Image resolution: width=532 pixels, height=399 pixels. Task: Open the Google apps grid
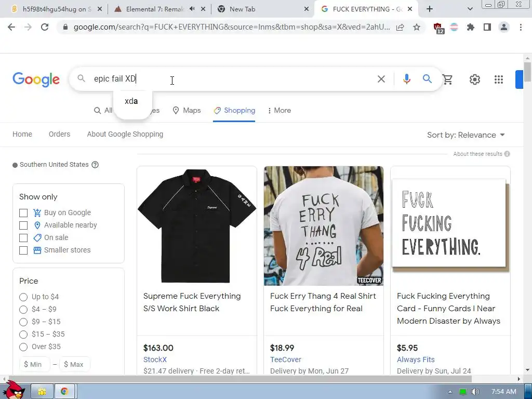[x=498, y=79]
